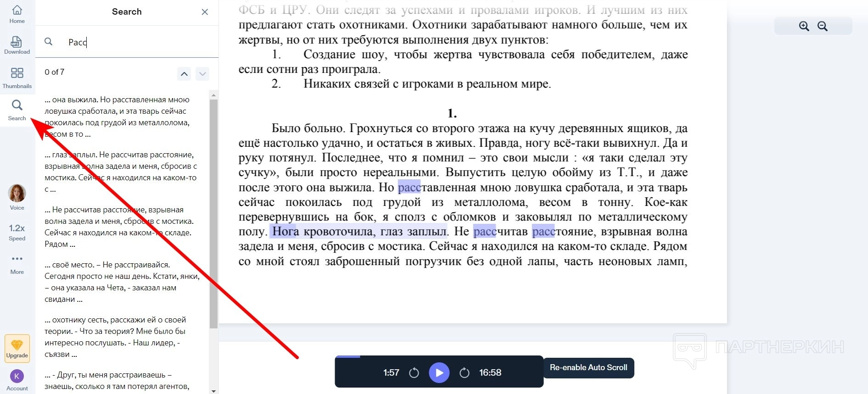Viewport: 868px width, 394px height.
Task: Show page Thumbnails panel
Action: [x=17, y=78]
